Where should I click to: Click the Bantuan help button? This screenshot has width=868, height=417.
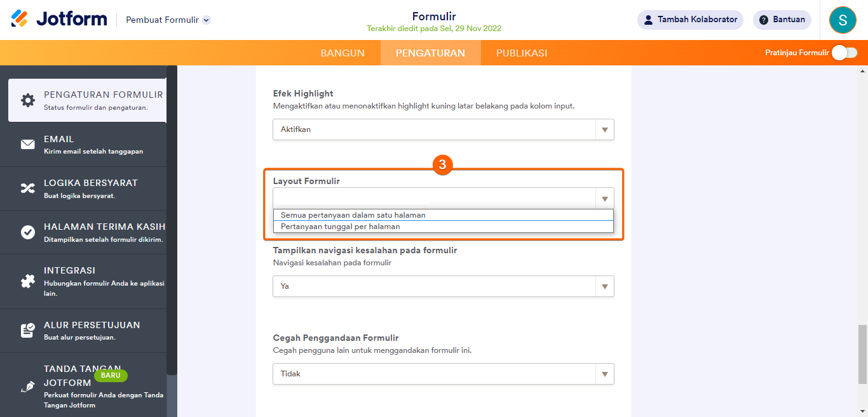pos(782,20)
